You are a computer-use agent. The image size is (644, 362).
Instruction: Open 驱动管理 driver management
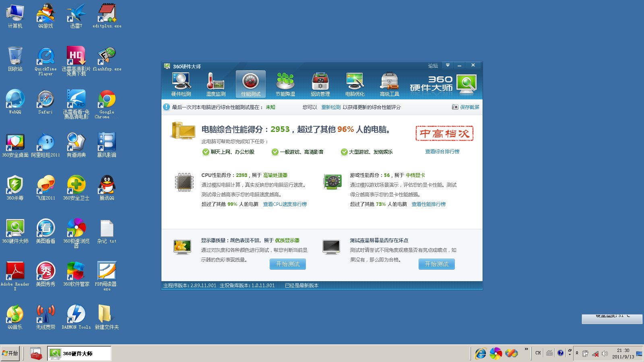(x=320, y=84)
